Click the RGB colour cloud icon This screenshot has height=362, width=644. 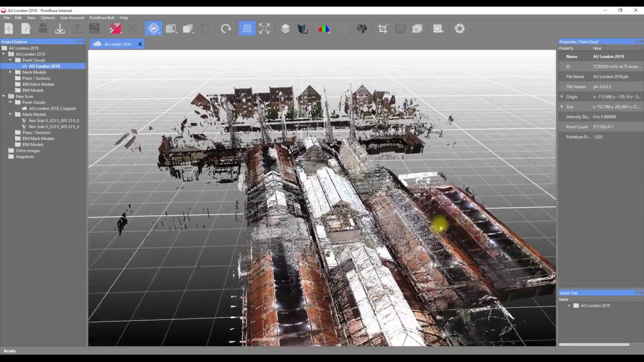pos(324,29)
